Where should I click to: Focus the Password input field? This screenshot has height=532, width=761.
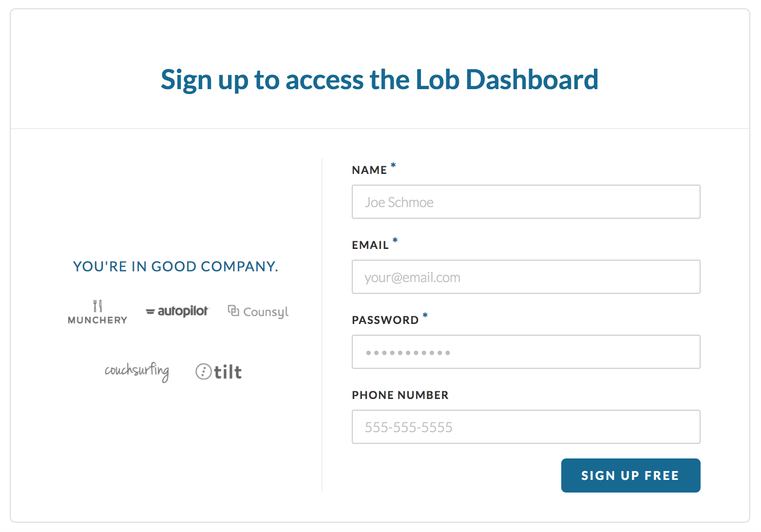click(526, 352)
